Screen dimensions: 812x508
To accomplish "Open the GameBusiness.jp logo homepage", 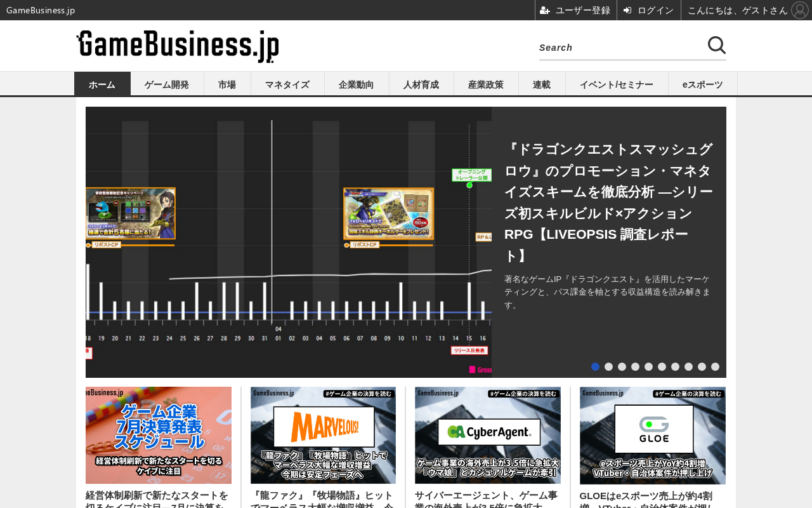I will tap(178, 46).
